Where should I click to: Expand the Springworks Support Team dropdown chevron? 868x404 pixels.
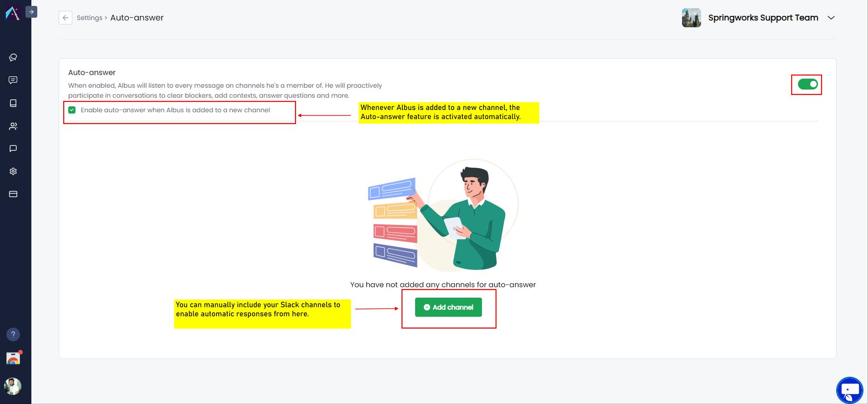point(831,18)
